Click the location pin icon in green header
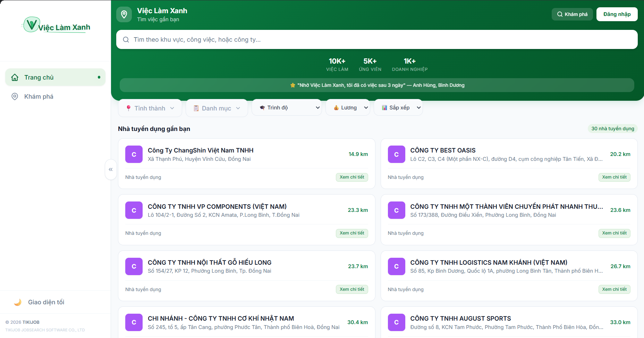 coord(124,14)
